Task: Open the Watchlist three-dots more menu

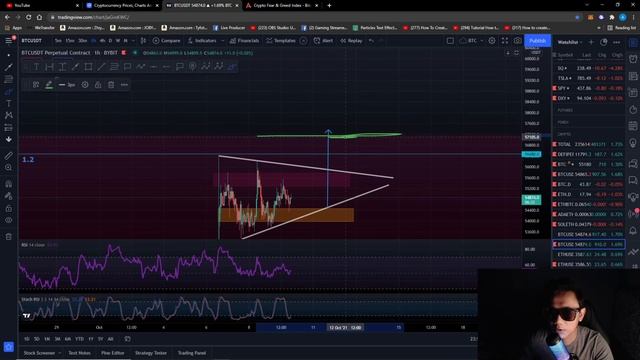Action: pyautogui.click(x=616, y=42)
